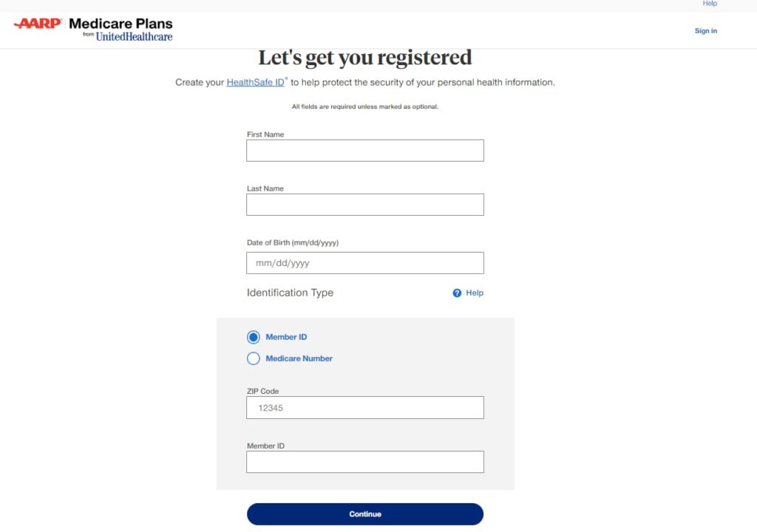The height and width of the screenshot is (532, 757).
Task: Open the HealthSafe ID link
Action: (x=255, y=83)
